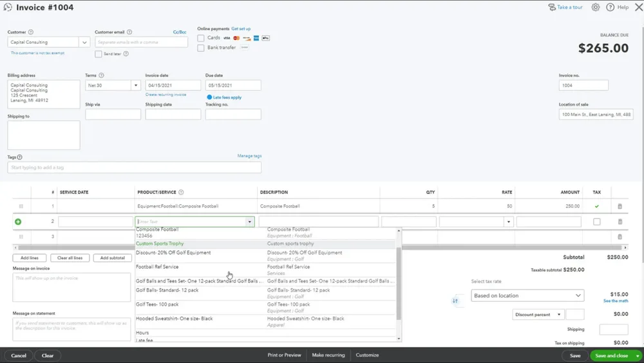The image size is (644, 363).
Task: Tick the Send later checkbox
Action: [x=99, y=54]
